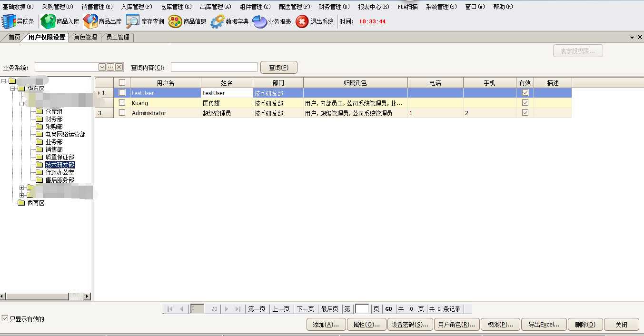644x336 pixels.
Task: Select 仓库组 folder in tree
Action: pos(54,111)
